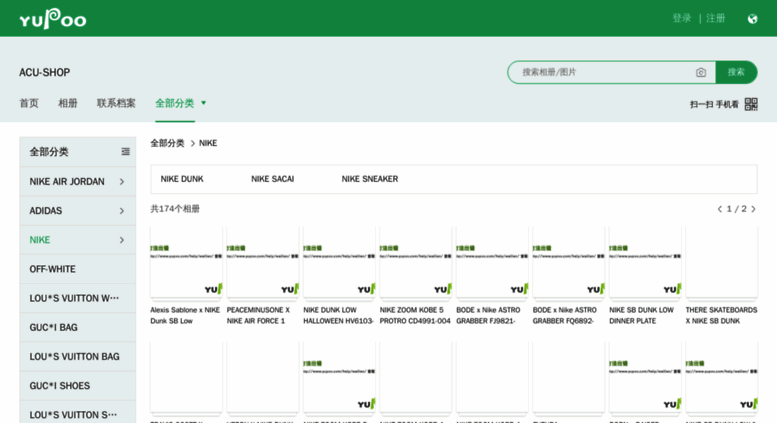Viewport: 777px width, 423px height.
Task: Open the QR code icon
Action: (751, 104)
